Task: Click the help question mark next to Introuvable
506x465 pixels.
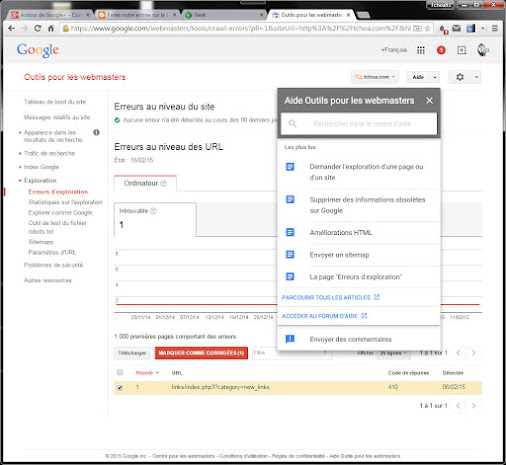Action: point(153,211)
